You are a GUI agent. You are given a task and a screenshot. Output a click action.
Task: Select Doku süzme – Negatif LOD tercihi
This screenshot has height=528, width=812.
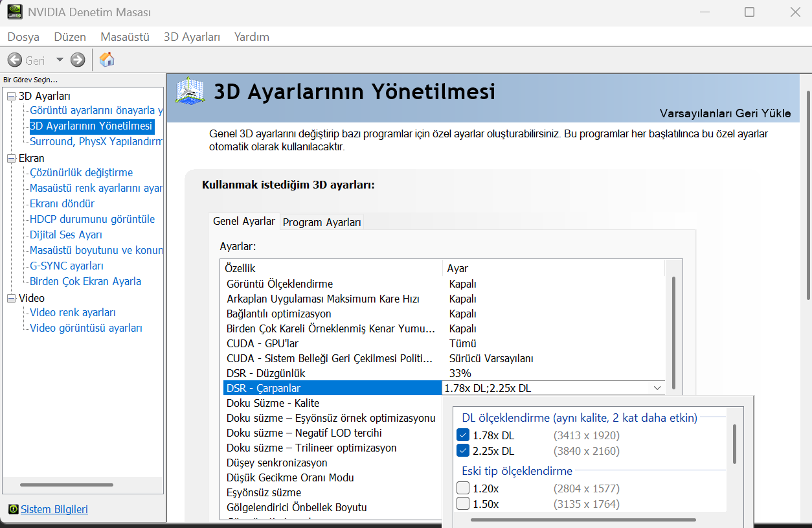tap(332, 433)
